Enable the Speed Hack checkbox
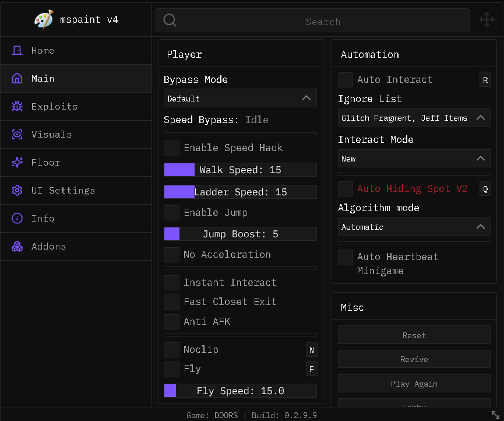Image resolution: width=504 pixels, height=421 pixels. 171,148
